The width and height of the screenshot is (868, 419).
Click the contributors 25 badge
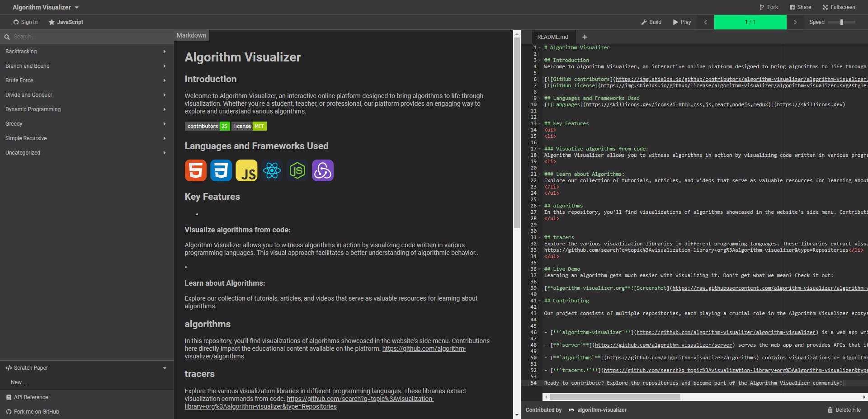(207, 126)
